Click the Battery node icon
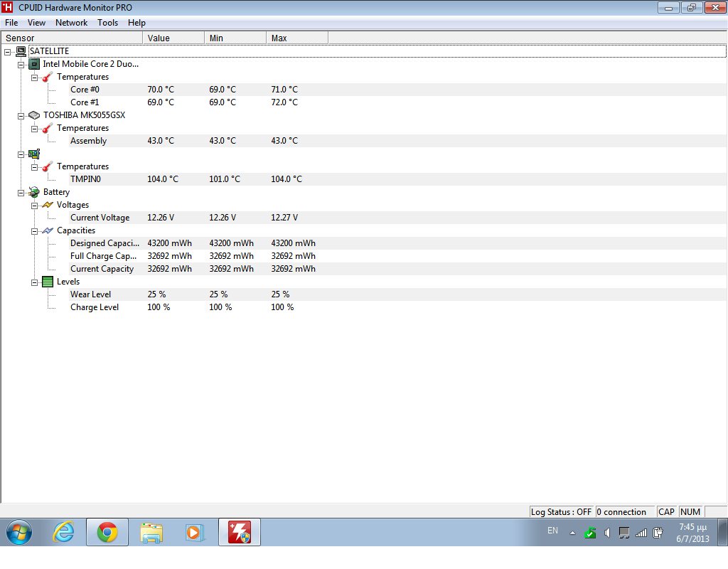The image size is (728, 569). pos(34,192)
